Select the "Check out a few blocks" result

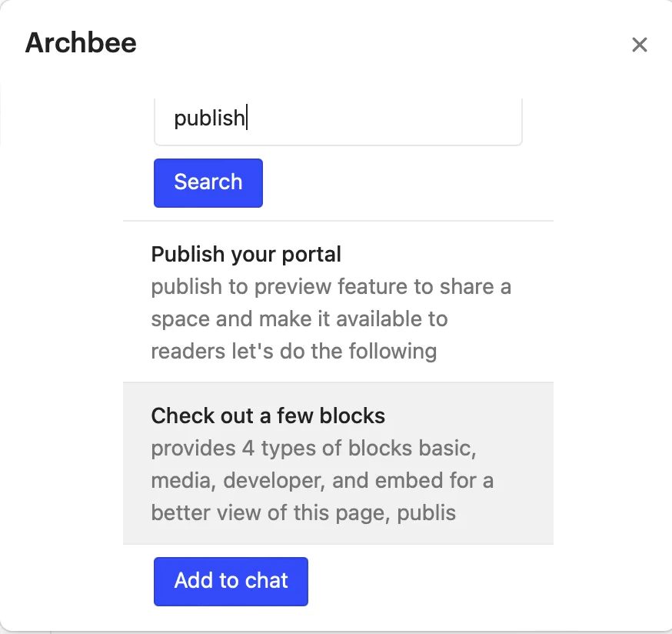(x=338, y=463)
